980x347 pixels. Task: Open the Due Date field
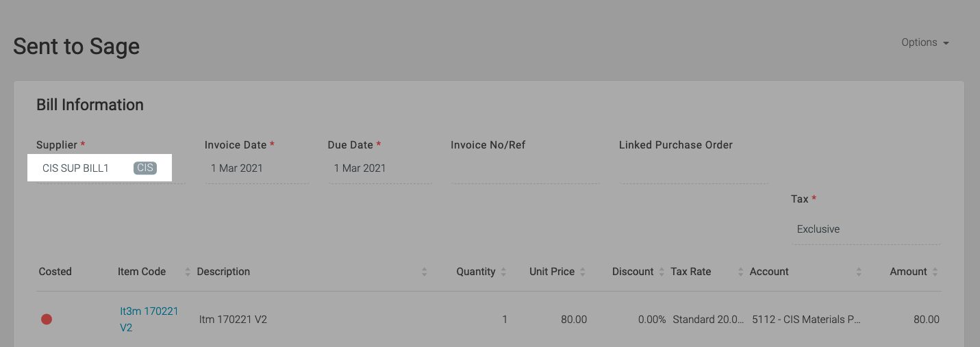380,168
